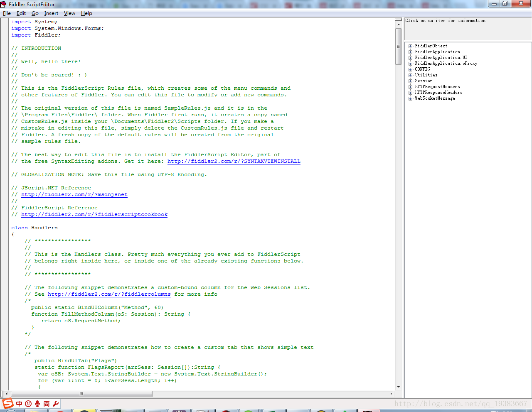Select the FiddlerApplication.oProxy label
This screenshot has height=412, width=532.
click(446, 64)
